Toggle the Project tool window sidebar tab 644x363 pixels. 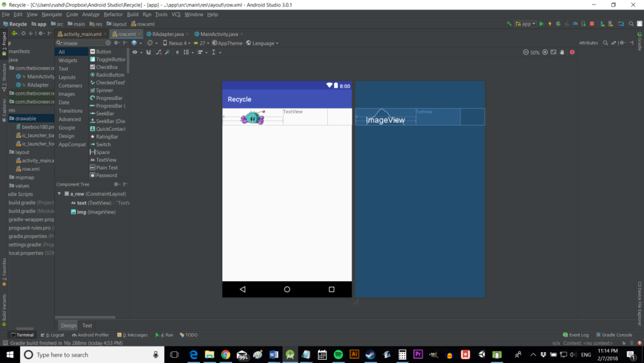4,41
